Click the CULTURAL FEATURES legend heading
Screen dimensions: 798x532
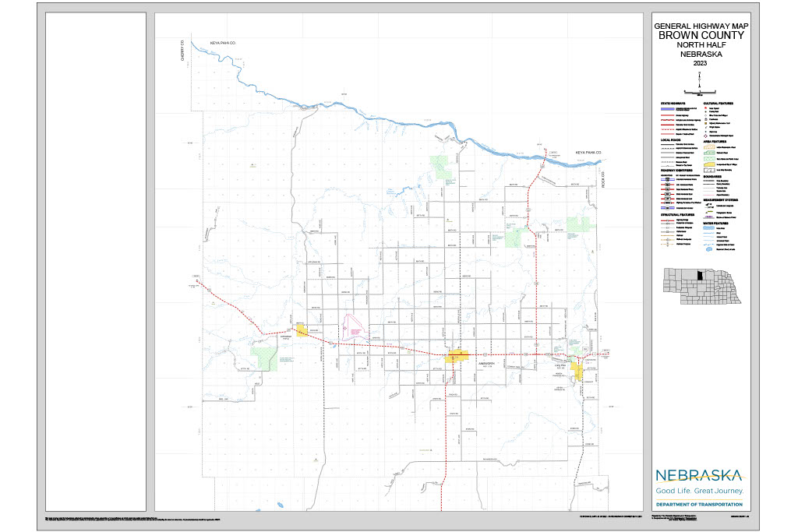(718, 104)
